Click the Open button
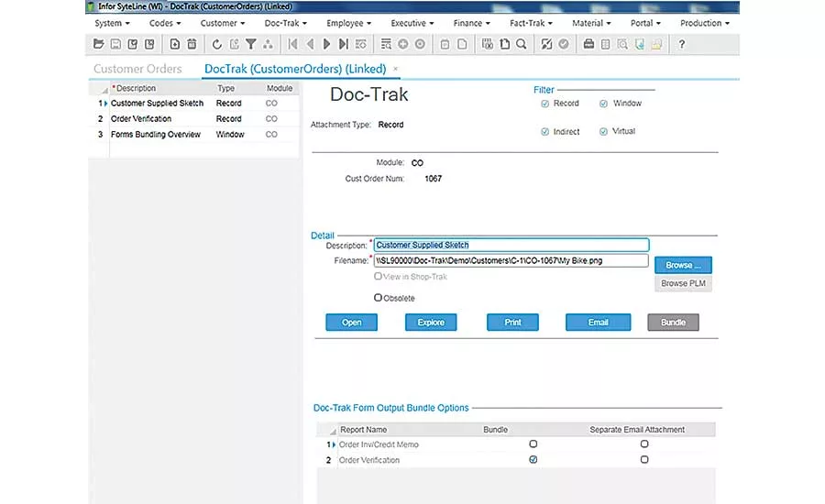 (x=351, y=323)
